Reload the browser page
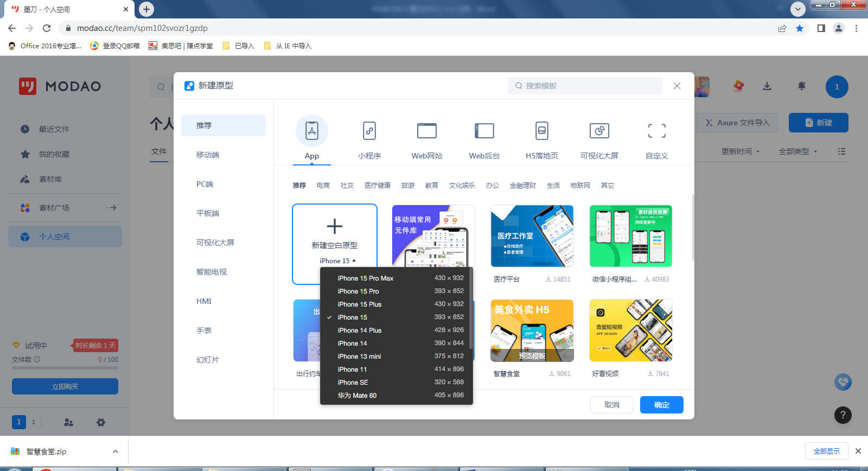Screen dimensions: 868x471 [47, 28]
